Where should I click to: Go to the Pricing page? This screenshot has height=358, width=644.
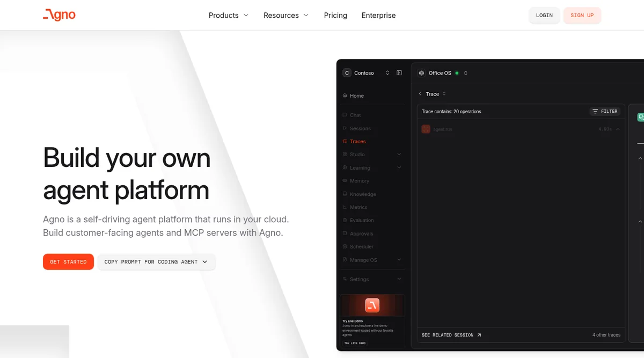click(x=335, y=15)
